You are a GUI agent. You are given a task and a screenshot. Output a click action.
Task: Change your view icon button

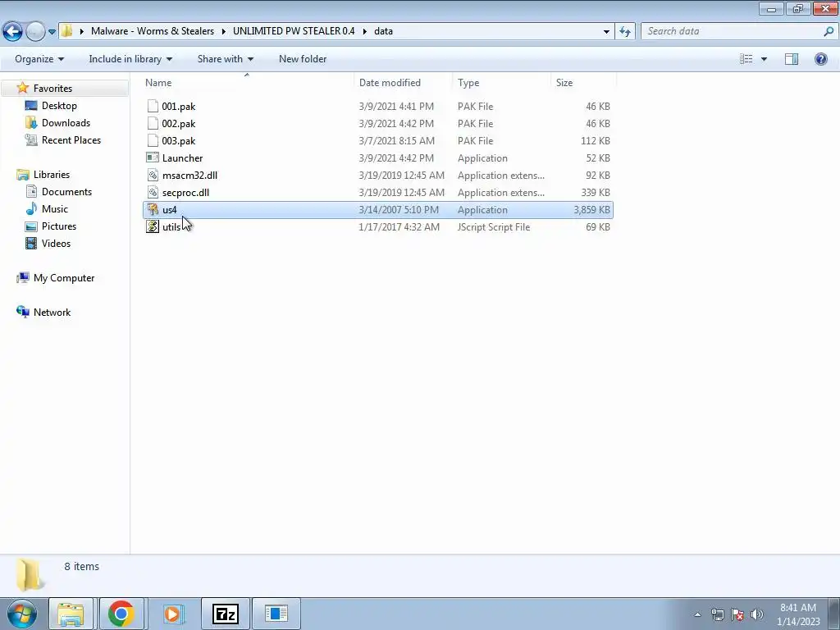point(746,59)
